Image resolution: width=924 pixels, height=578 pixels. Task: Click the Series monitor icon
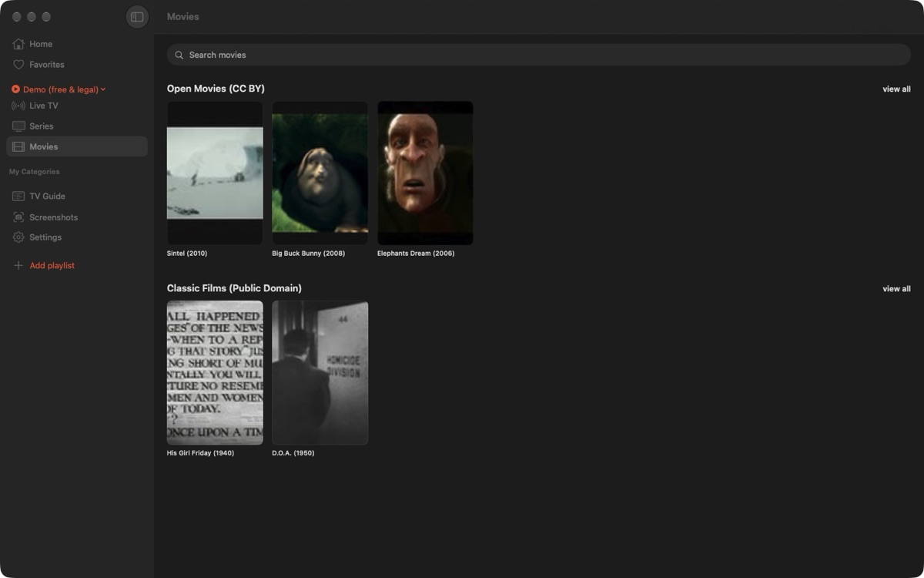[x=18, y=126]
